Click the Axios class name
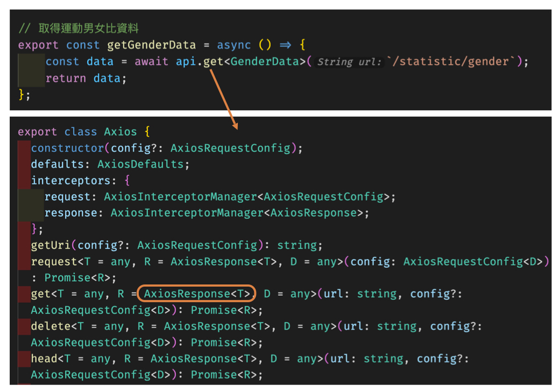Image resolution: width=559 pixels, height=392 pixels. click(121, 132)
